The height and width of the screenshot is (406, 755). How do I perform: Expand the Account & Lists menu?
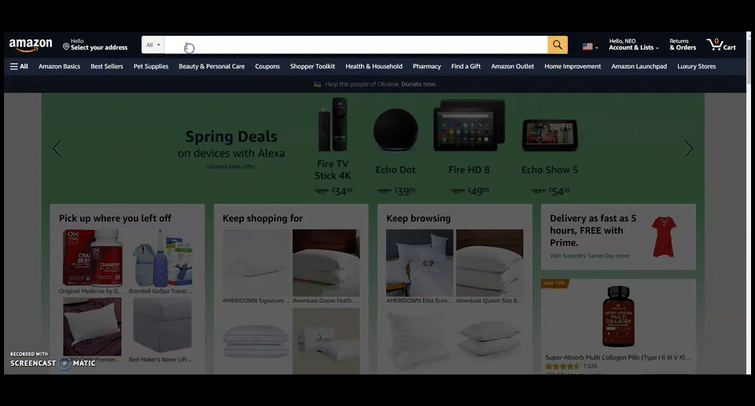click(633, 45)
